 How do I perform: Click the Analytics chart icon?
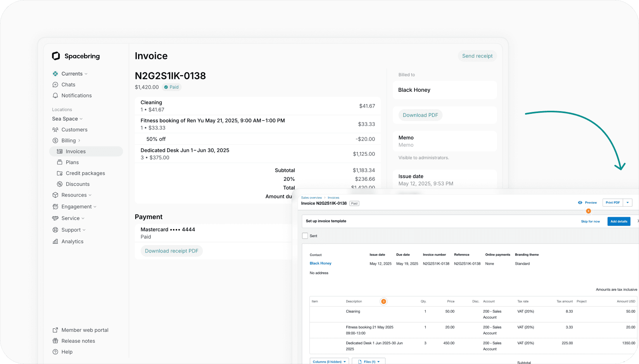(55, 241)
